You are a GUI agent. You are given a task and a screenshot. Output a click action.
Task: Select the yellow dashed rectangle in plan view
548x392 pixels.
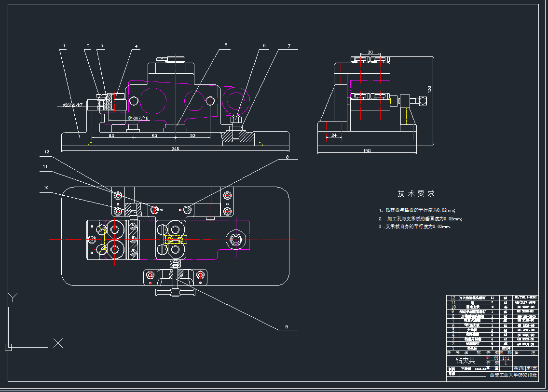(175, 239)
